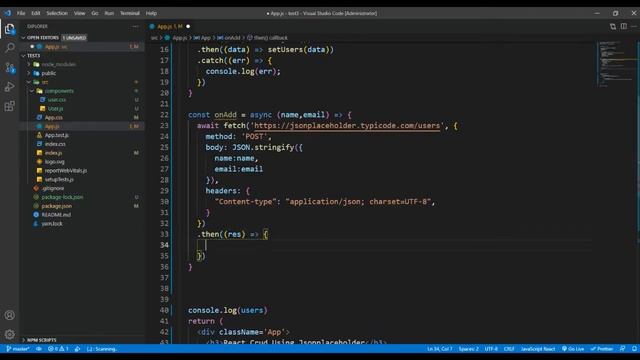Click the notifications bell in status bar
This screenshot has width=640, height=360.
click(x=634, y=349)
